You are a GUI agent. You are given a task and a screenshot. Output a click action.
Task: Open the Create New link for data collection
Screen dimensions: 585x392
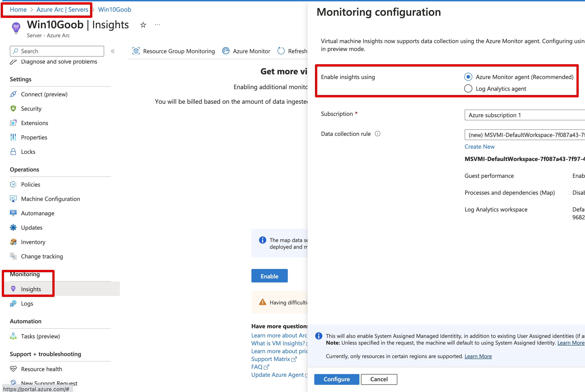click(x=479, y=147)
